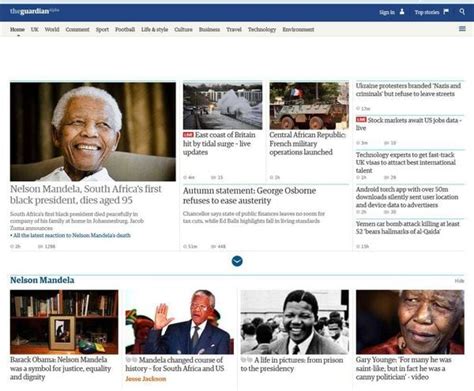Open the Culture section

(x=183, y=29)
